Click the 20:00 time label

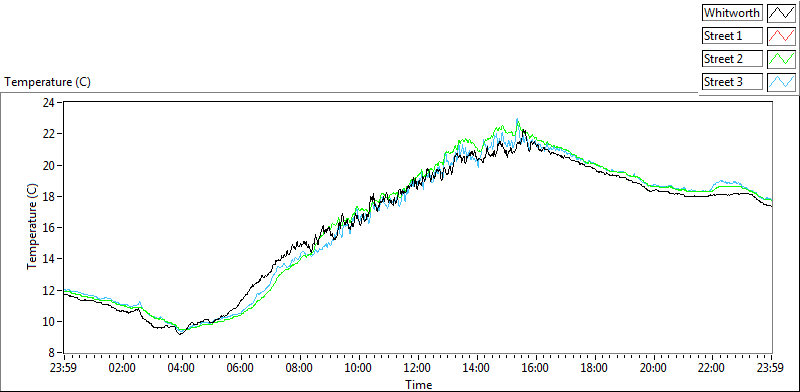654,368
